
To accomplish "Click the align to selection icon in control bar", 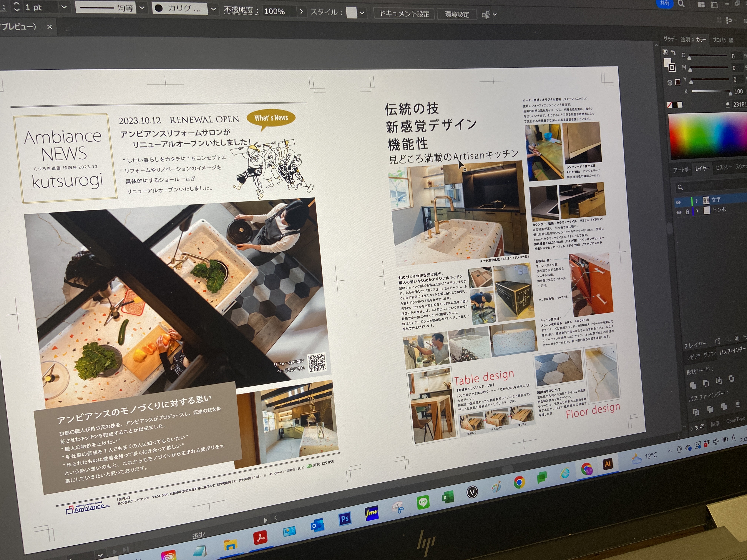I will (485, 14).
